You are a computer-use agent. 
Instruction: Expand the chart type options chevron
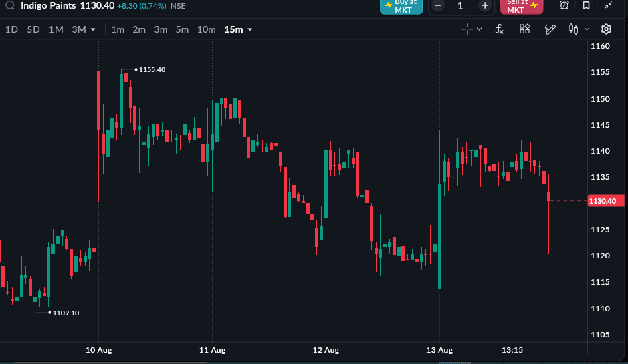coord(587,29)
